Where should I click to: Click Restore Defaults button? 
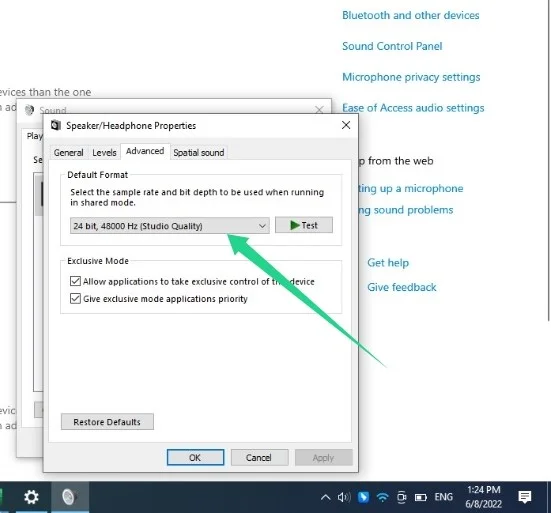point(107,422)
